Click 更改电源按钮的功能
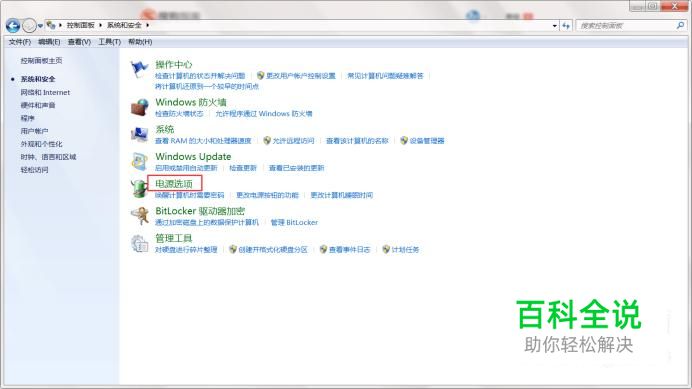The width and height of the screenshot is (692, 389). 267,195
